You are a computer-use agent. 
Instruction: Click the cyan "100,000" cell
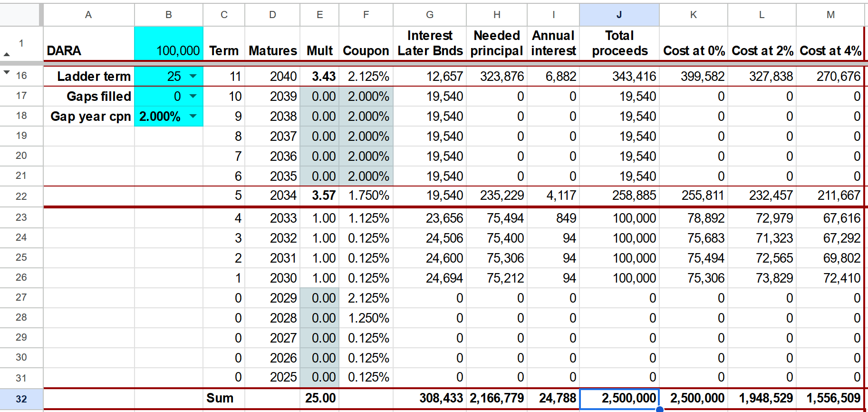coord(169,44)
